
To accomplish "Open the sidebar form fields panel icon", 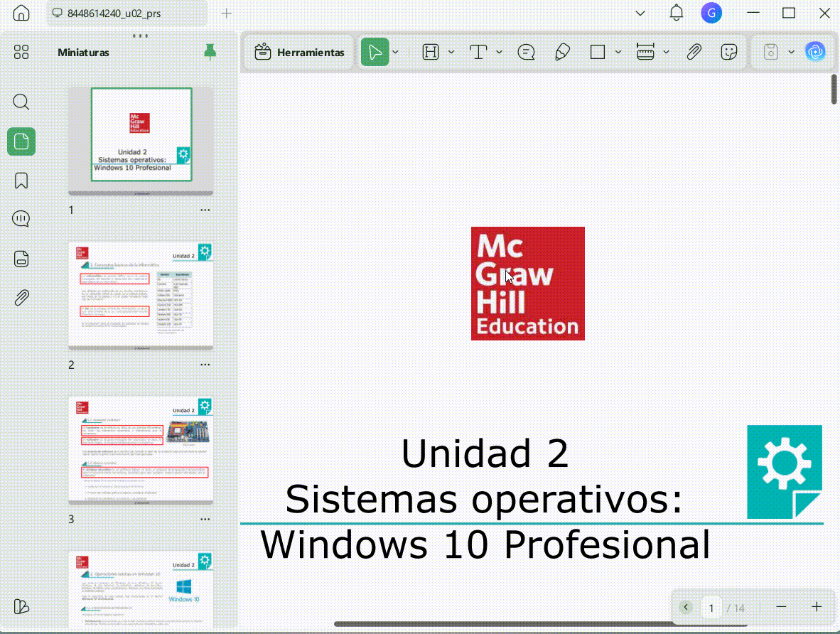I will pyautogui.click(x=21, y=259).
